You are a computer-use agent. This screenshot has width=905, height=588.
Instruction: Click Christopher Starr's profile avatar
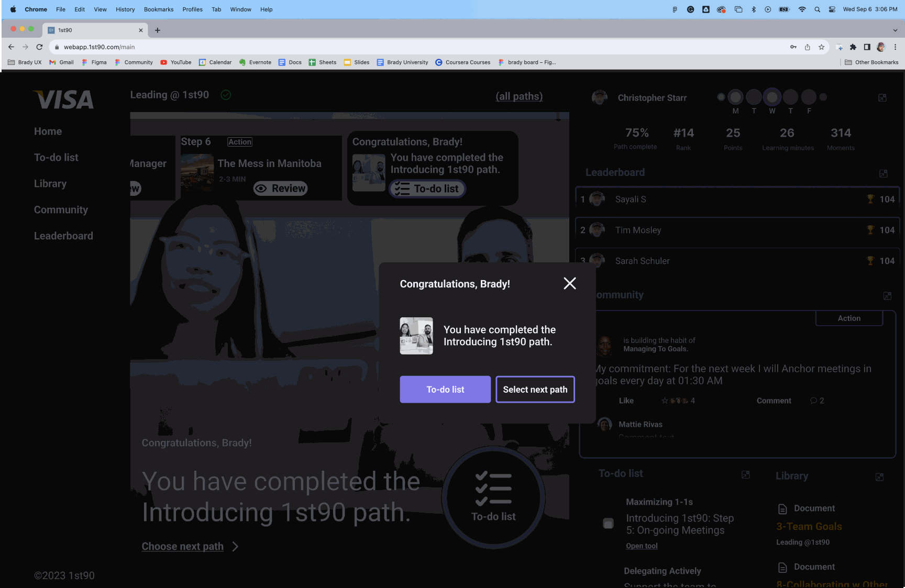click(600, 97)
